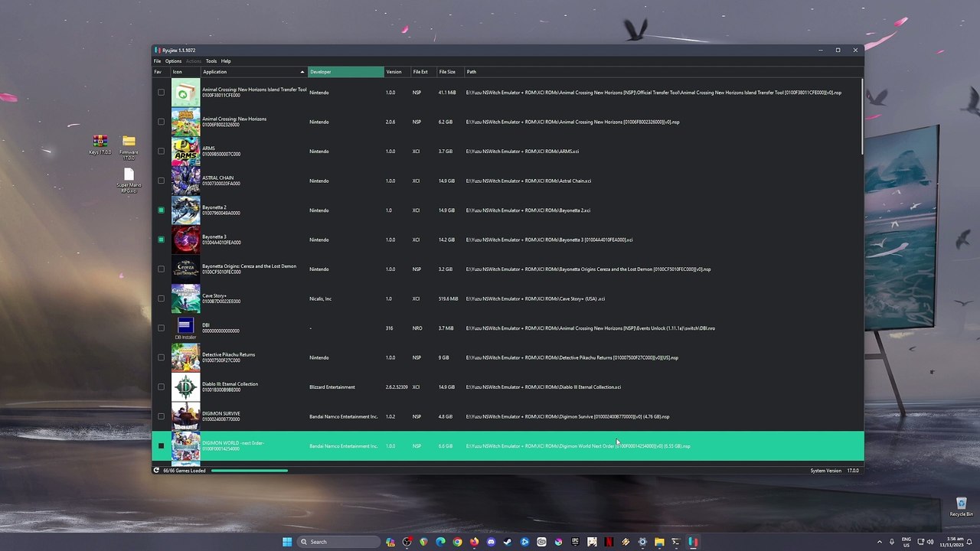Click the 'Nicalis, Inc' developer cell
Image resolution: width=980 pixels, height=551 pixels.
[321, 298]
